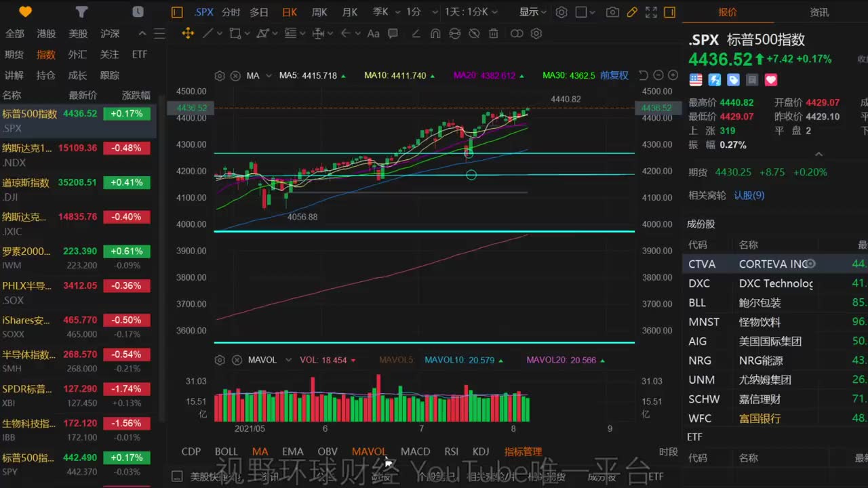The height and width of the screenshot is (488, 868).
Task: Collapse the watchlist category tabs chevron
Action: coord(142,34)
